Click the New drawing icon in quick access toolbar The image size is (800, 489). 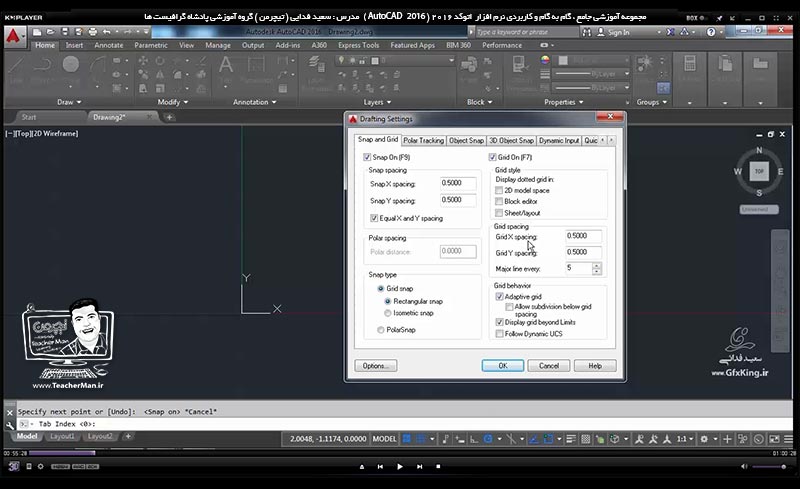(37, 32)
